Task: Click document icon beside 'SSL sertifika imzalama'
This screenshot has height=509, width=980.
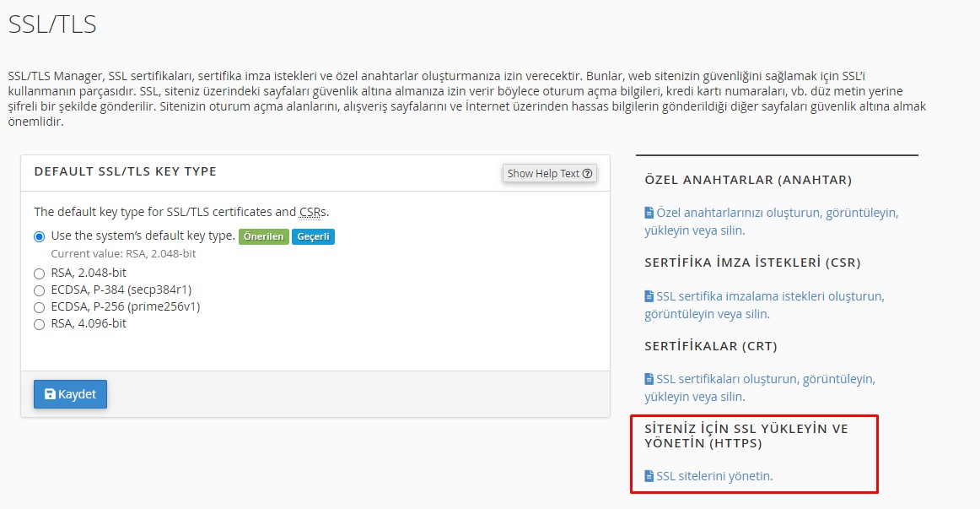Action: pyautogui.click(x=649, y=295)
